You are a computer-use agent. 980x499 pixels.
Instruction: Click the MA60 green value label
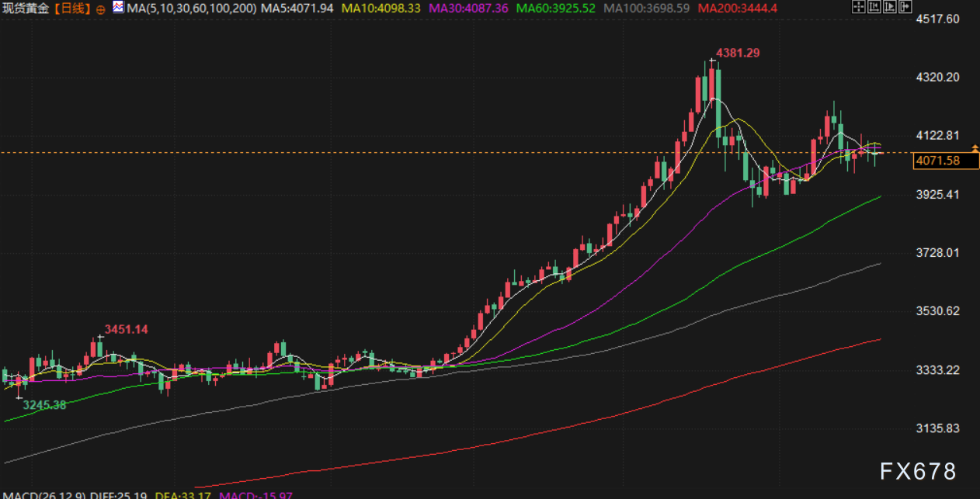[x=555, y=9]
